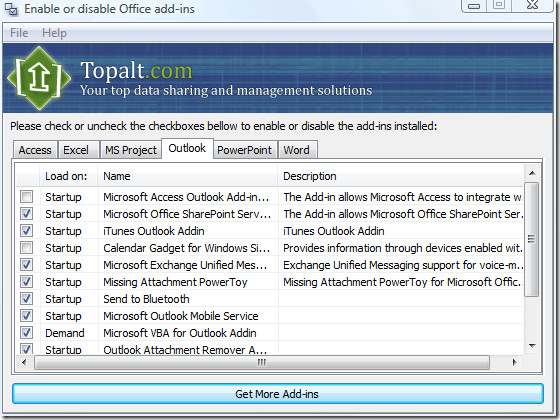Uncheck Microsoft VBA for Outlook Addin
560x420 pixels.
26,332
